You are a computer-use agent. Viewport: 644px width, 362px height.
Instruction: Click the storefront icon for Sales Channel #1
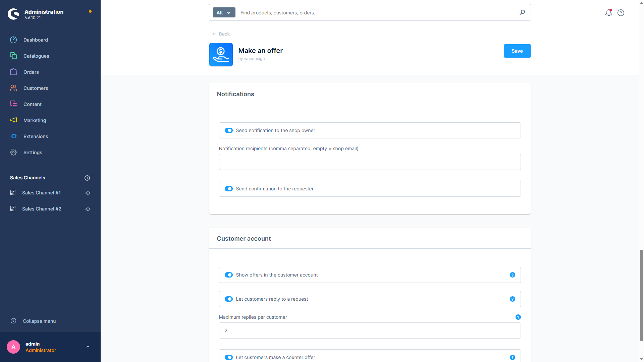[13, 193]
